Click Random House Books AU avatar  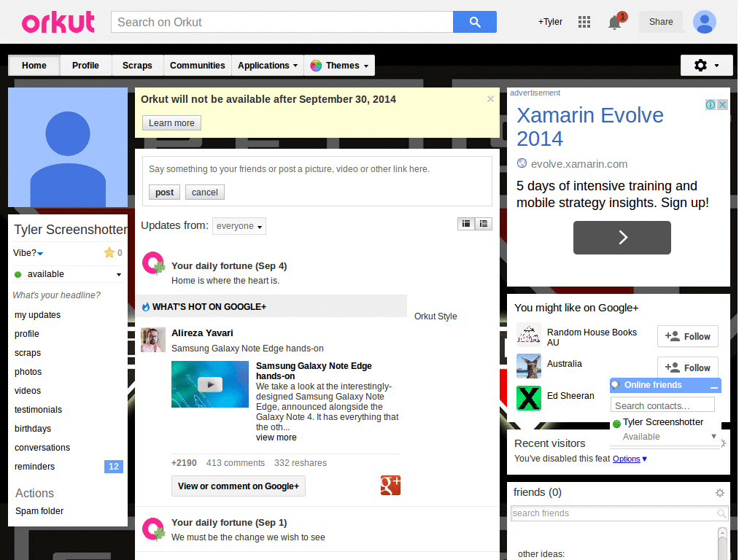pyautogui.click(x=529, y=335)
